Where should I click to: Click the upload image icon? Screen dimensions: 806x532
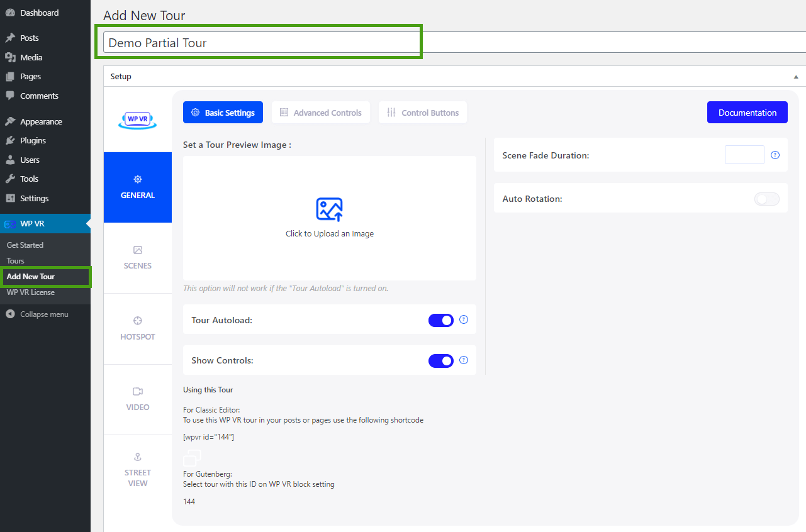click(330, 209)
